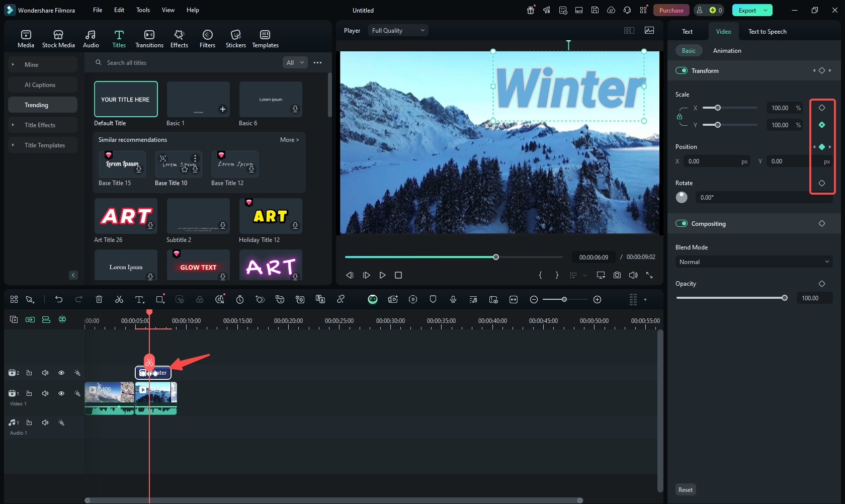
Task: Take a snapshot of the player preview
Action: click(x=617, y=275)
